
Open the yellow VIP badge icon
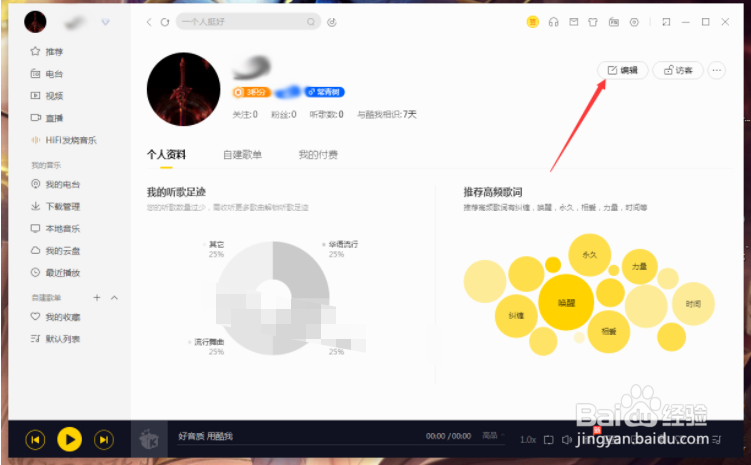pyautogui.click(x=533, y=22)
